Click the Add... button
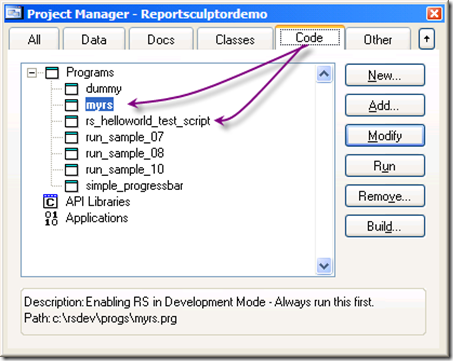Image resolution: width=453 pixels, height=361 pixels. (x=385, y=106)
